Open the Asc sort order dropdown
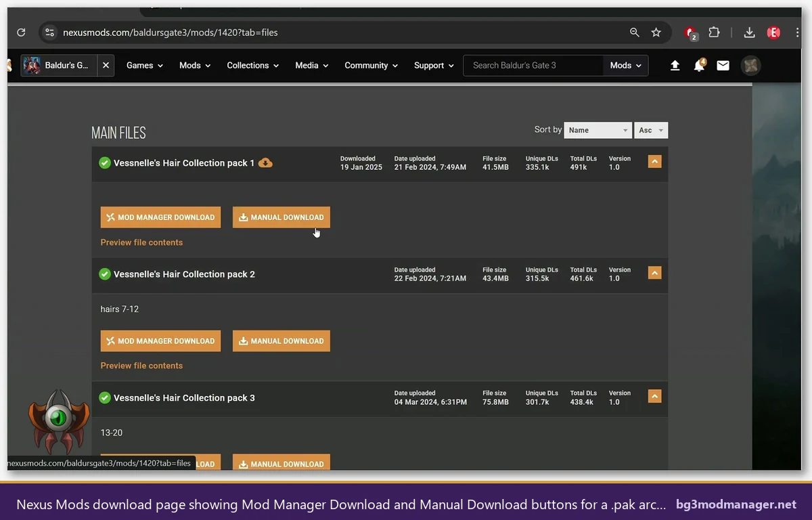812x520 pixels. (651, 130)
